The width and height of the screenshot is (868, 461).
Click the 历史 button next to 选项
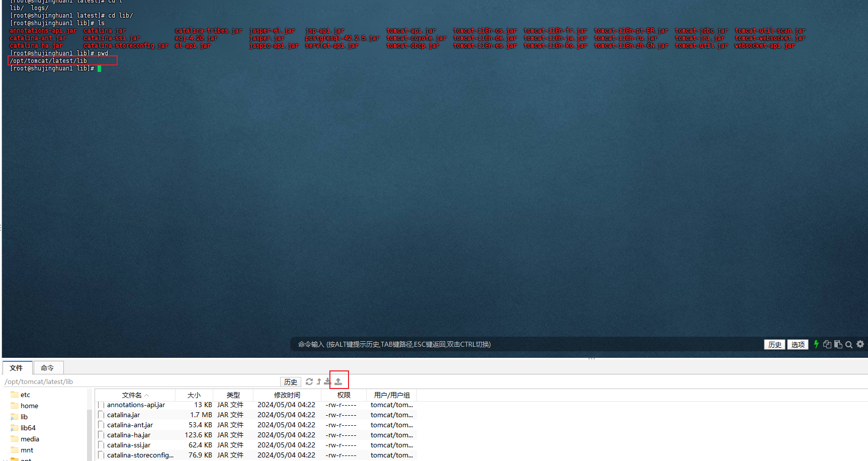coord(774,344)
